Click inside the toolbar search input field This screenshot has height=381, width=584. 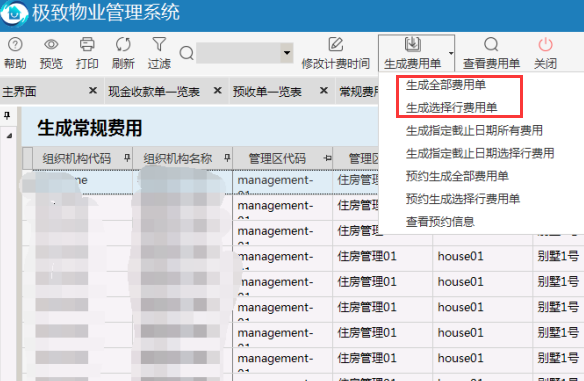pos(238,53)
